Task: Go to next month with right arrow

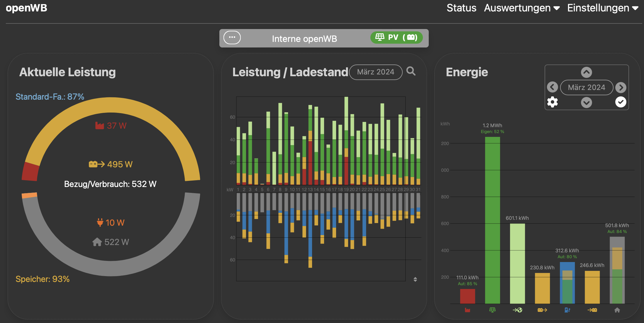Action: tap(621, 87)
